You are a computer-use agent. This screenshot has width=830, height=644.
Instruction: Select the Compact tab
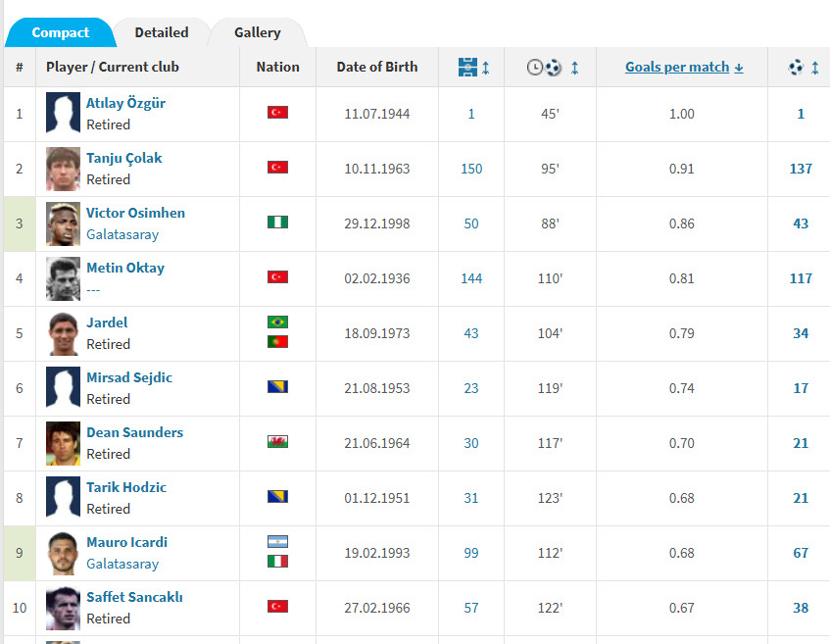[60, 32]
